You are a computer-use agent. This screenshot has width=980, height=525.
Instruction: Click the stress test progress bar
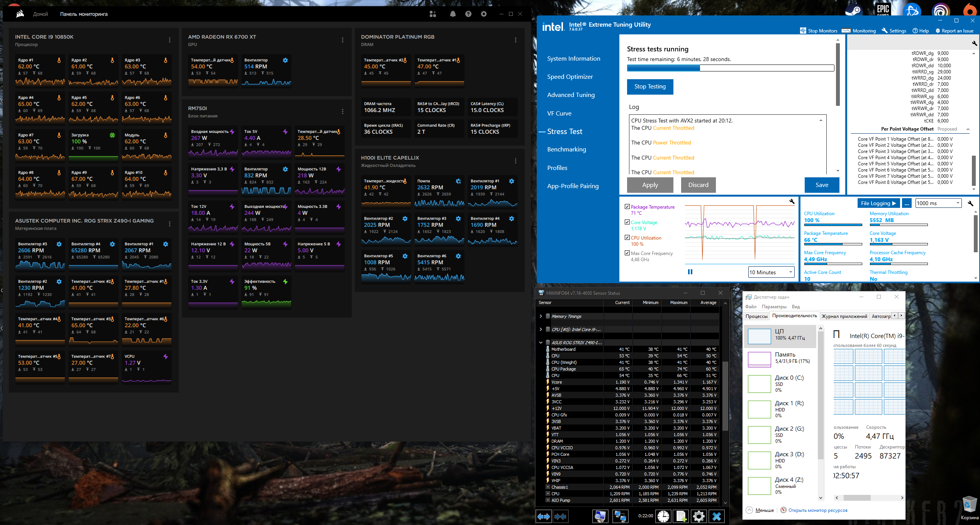(x=730, y=68)
